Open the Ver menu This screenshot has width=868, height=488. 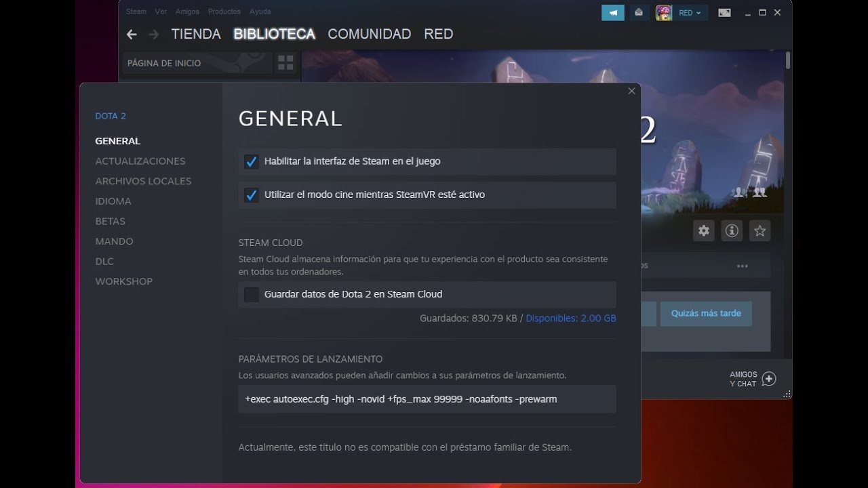click(161, 12)
